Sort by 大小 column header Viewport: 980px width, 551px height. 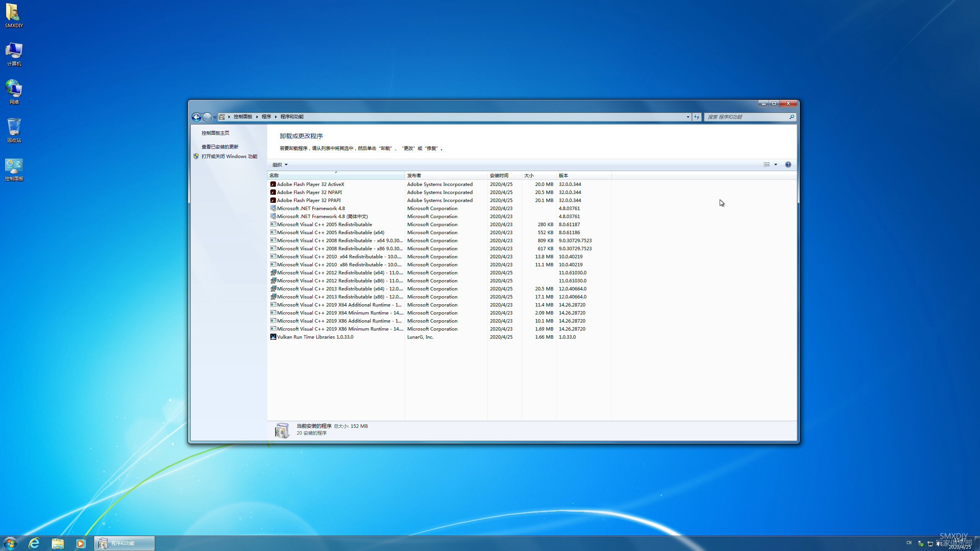point(539,176)
